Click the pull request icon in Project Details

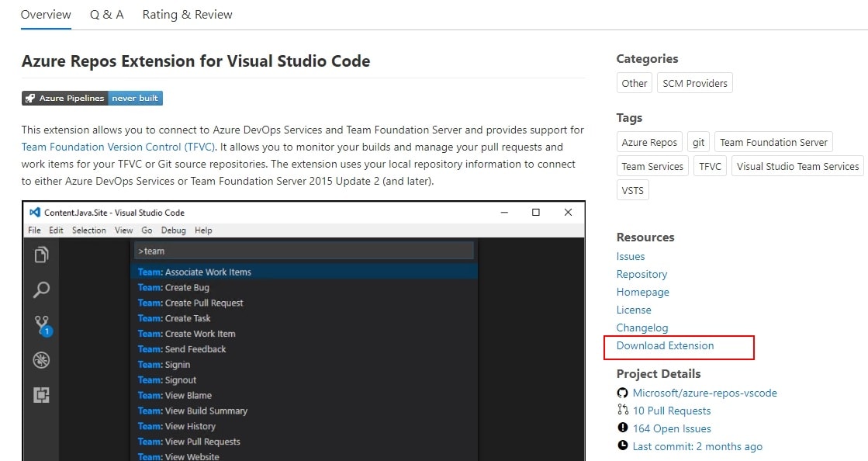pos(622,410)
